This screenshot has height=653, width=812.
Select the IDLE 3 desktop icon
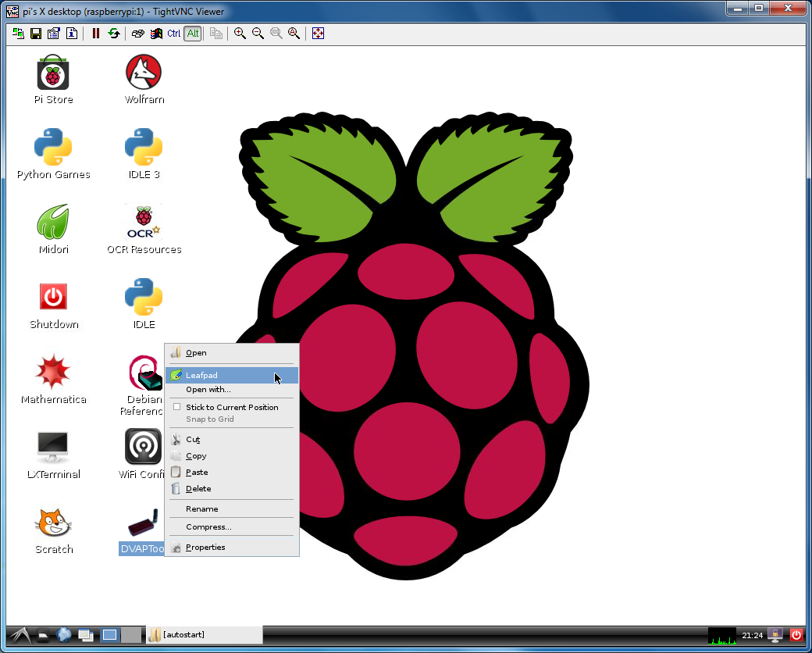144,154
